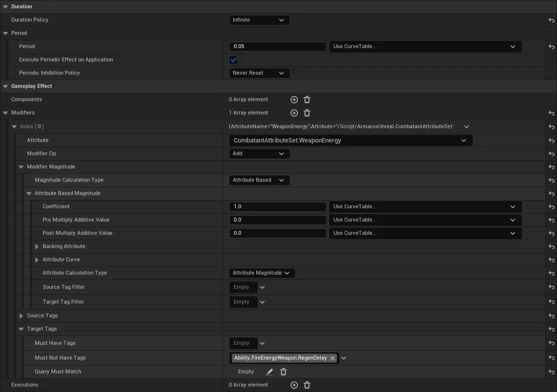
Task: Expand the Source Tags row
Action: (x=21, y=315)
